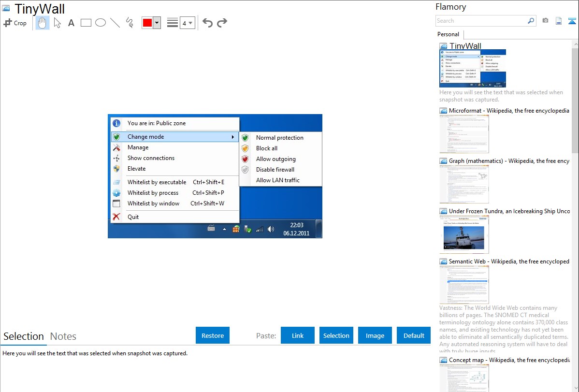Click the Link paste button
The width and height of the screenshot is (579, 392).
tap(298, 335)
